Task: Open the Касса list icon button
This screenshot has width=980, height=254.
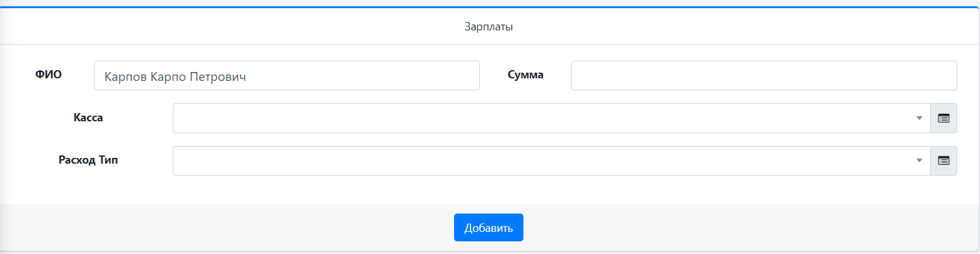Action: coord(943,118)
